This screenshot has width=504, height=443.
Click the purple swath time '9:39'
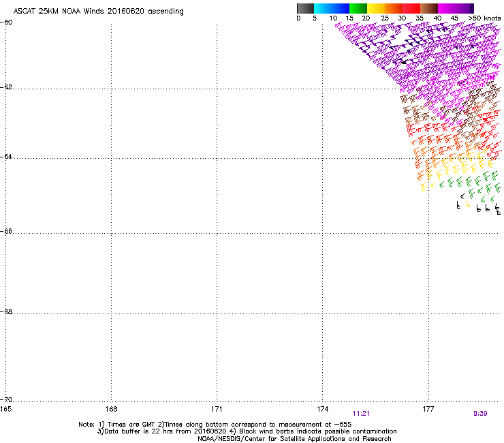click(x=480, y=414)
